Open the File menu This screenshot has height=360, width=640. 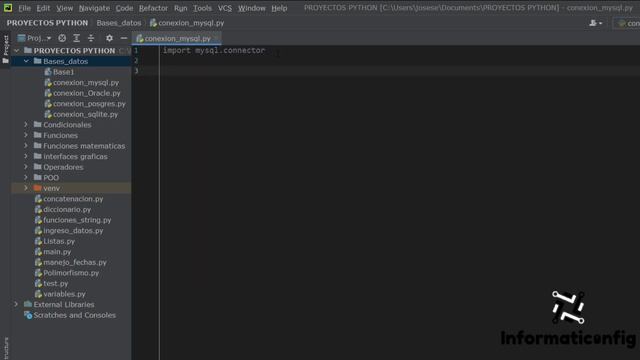point(24,8)
